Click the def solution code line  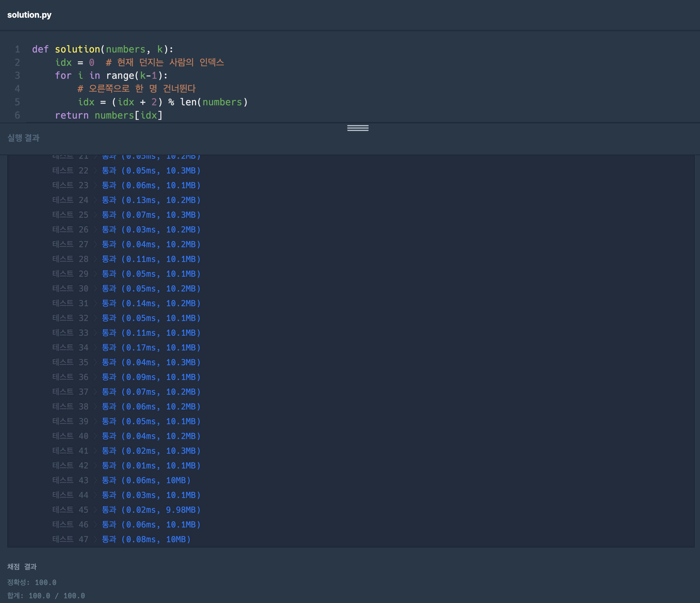(102, 49)
